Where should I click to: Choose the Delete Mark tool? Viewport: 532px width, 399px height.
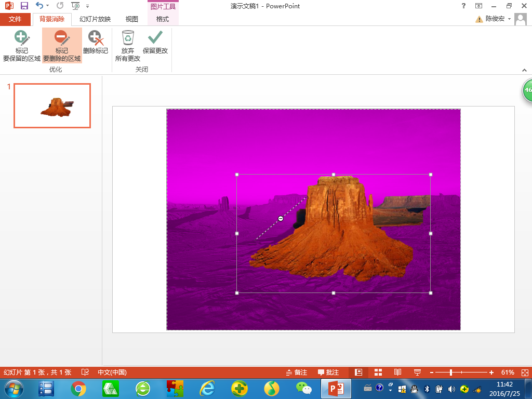pyautogui.click(x=96, y=43)
